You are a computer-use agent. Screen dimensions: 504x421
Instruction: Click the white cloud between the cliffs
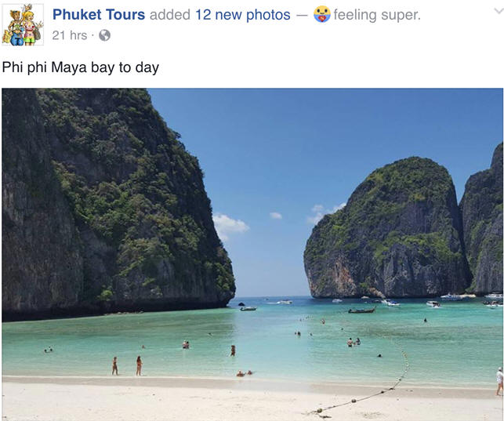pos(230,225)
